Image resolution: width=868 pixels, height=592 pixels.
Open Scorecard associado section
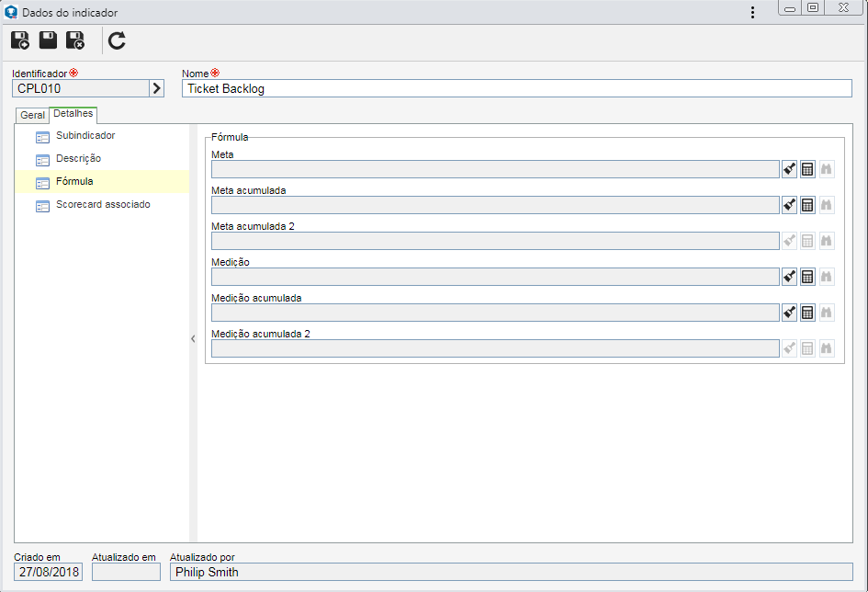click(x=102, y=205)
